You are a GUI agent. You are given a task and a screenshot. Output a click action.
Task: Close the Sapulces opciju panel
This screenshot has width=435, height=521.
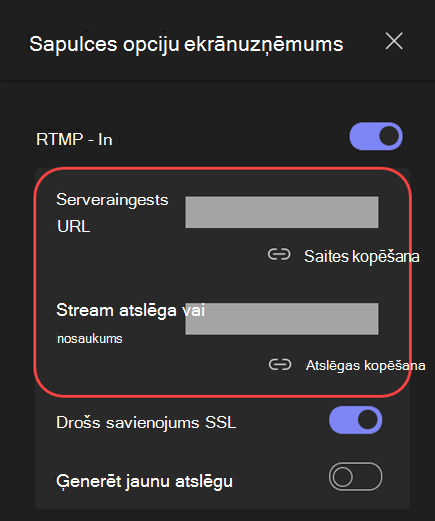394,41
